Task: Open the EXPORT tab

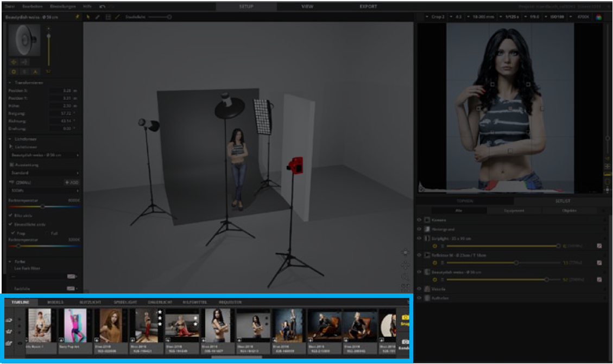Action: [x=368, y=7]
